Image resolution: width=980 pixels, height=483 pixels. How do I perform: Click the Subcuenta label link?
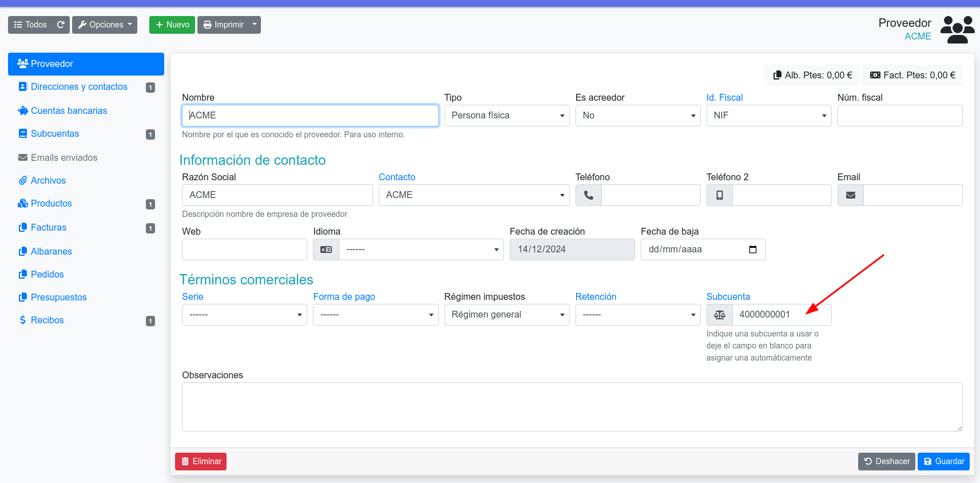pyautogui.click(x=728, y=297)
